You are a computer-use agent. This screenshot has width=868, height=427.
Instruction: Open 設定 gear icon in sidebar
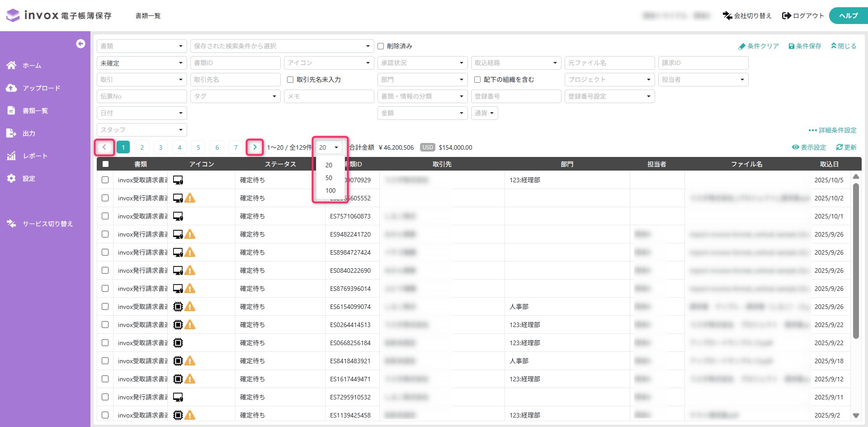pyautogui.click(x=11, y=179)
